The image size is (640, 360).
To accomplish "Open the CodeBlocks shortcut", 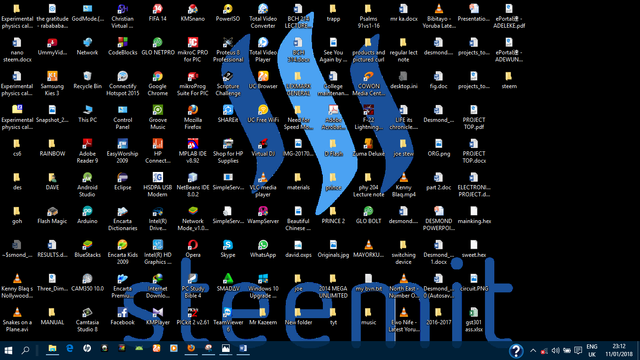I will coord(122,46).
